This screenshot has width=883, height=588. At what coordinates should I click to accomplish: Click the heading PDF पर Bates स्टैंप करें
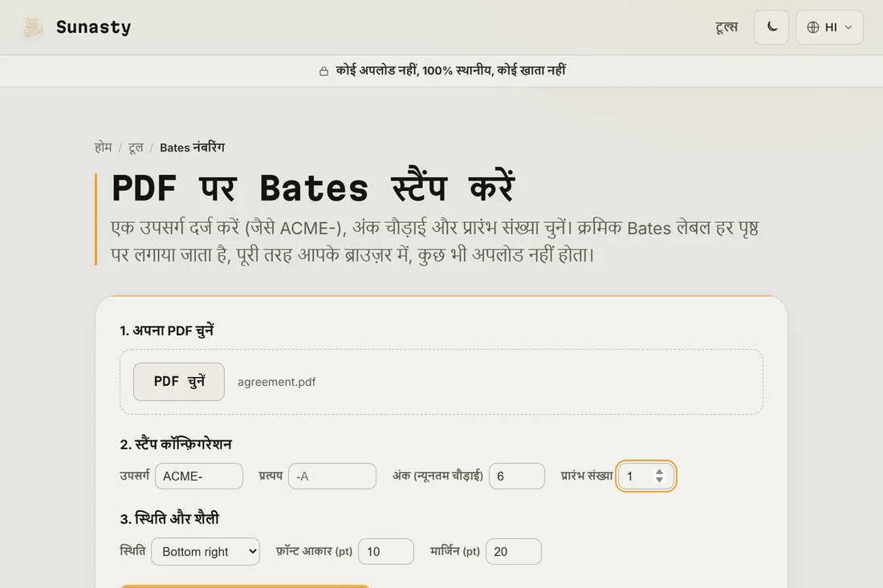point(313,188)
